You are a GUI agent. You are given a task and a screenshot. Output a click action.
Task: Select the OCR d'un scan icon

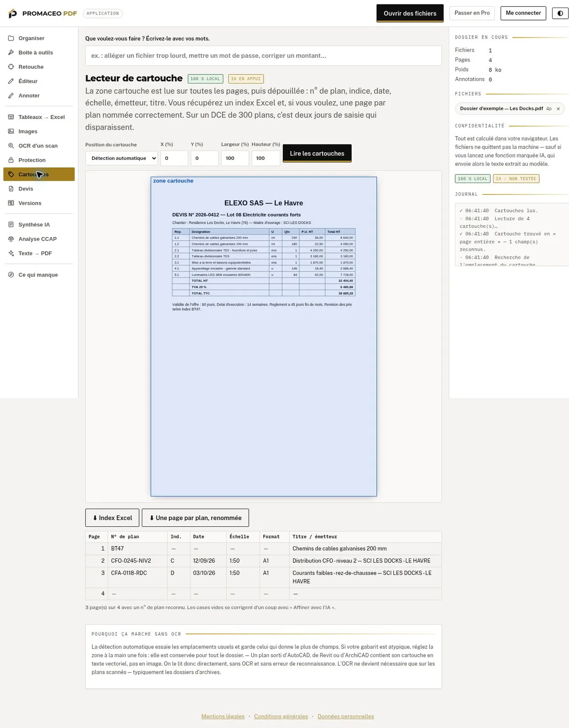click(x=11, y=146)
